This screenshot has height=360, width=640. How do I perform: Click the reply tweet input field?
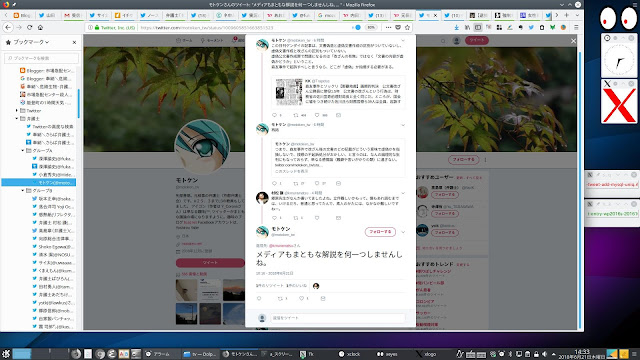(338, 318)
